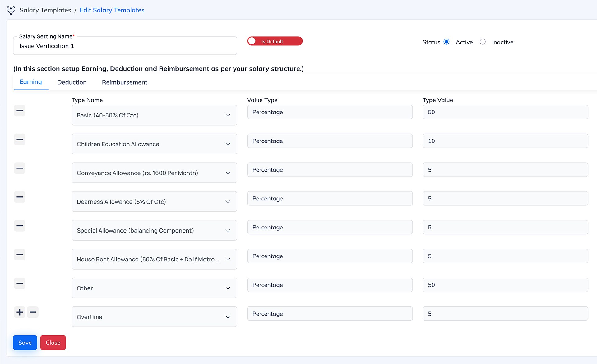Click the red Close button
This screenshot has width=597, height=364.
click(x=53, y=343)
